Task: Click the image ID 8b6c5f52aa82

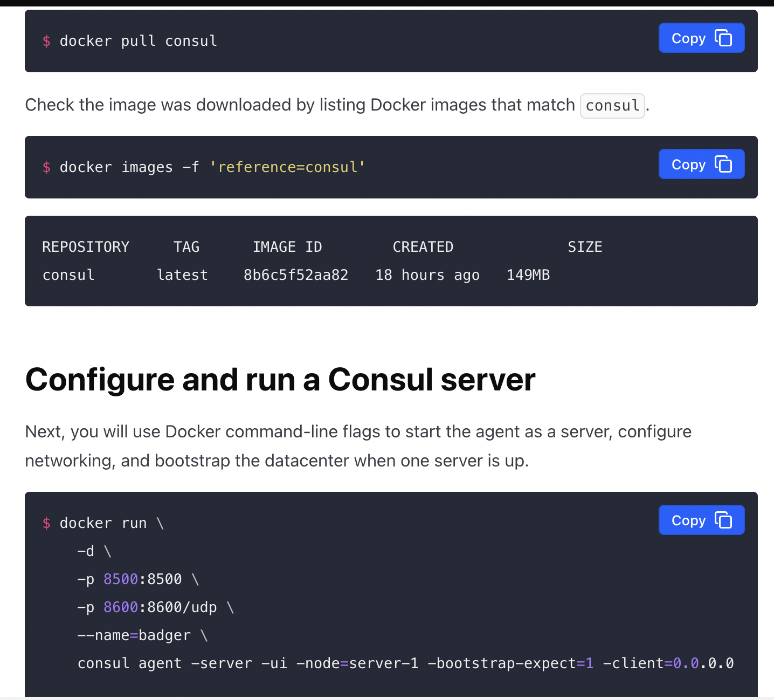Action: (x=296, y=275)
